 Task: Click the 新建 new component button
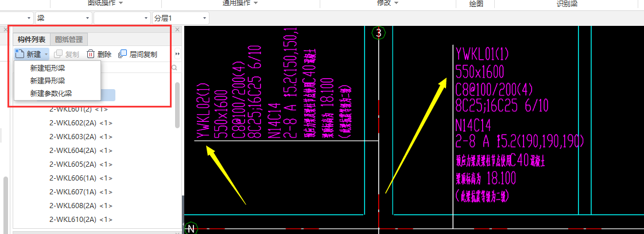click(x=31, y=54)
